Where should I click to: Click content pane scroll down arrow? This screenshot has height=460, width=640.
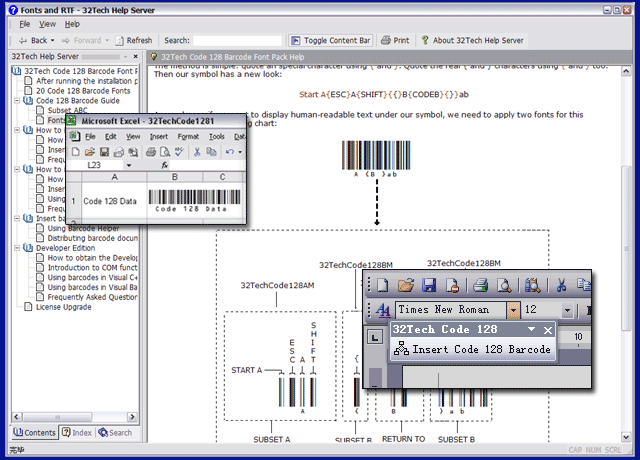click(x=626, y=437)
